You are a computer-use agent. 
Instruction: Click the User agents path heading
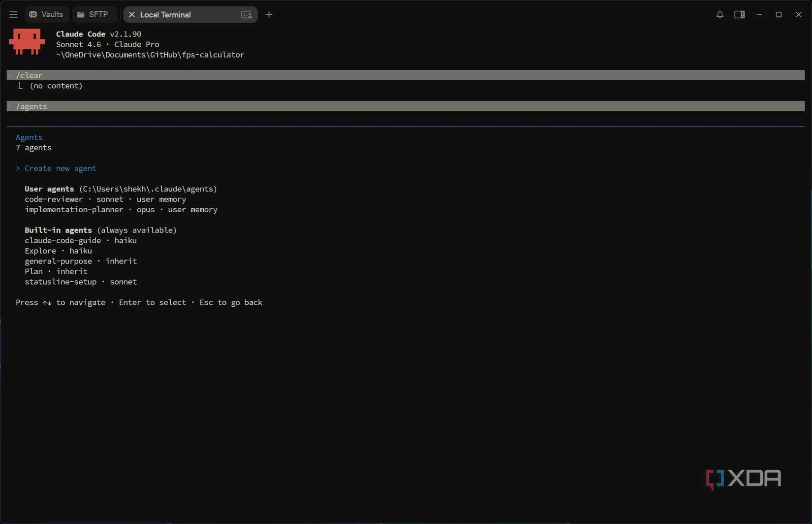(121, 189)
